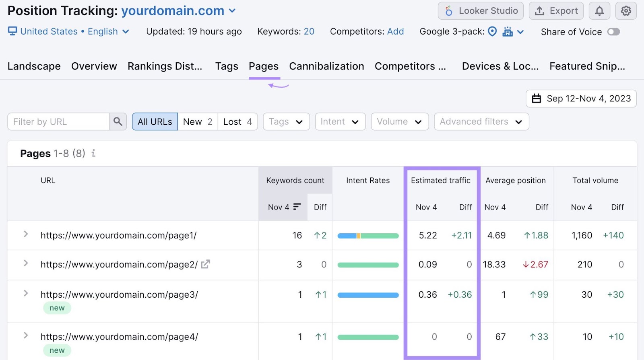
Task: Click Competitors Add link
Action: [395, 31]
